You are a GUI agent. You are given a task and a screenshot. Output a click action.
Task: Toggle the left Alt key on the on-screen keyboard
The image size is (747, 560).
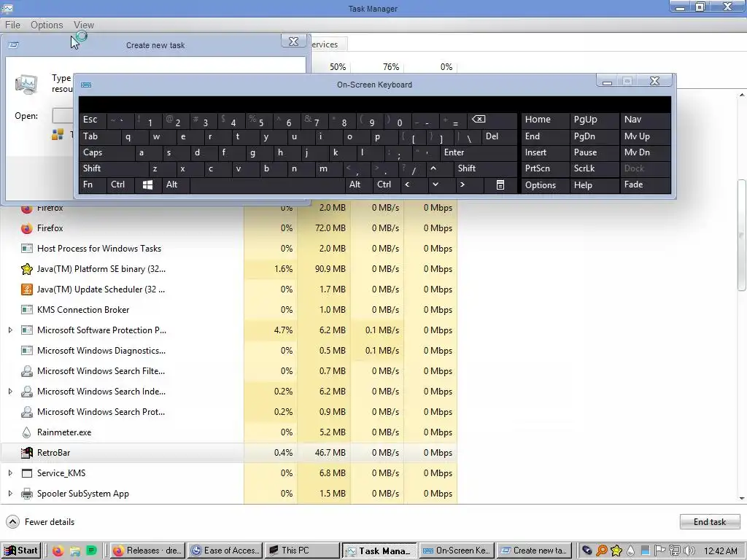coord(176,184)
